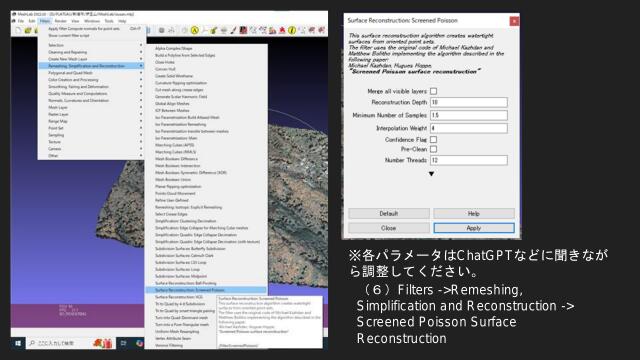Screen dimensions: 640x360
Task: Choose Surface Reconstruction: Screened Poisson
Action: click(x=207, y=290)
